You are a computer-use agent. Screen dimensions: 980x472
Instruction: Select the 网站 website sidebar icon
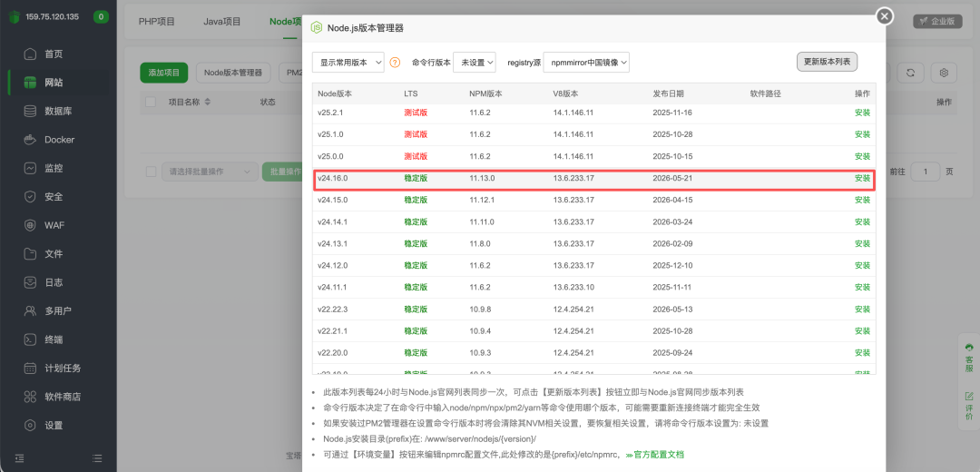pos(30,83)
